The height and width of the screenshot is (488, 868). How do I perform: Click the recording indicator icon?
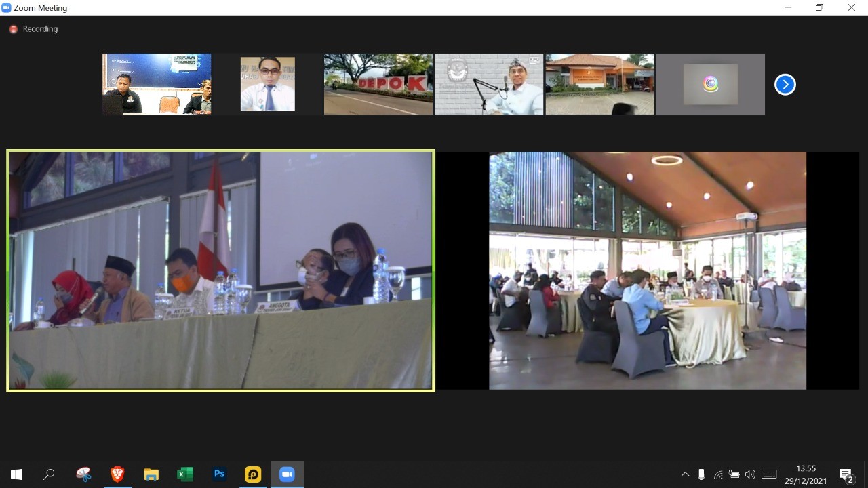pos(13,29)
